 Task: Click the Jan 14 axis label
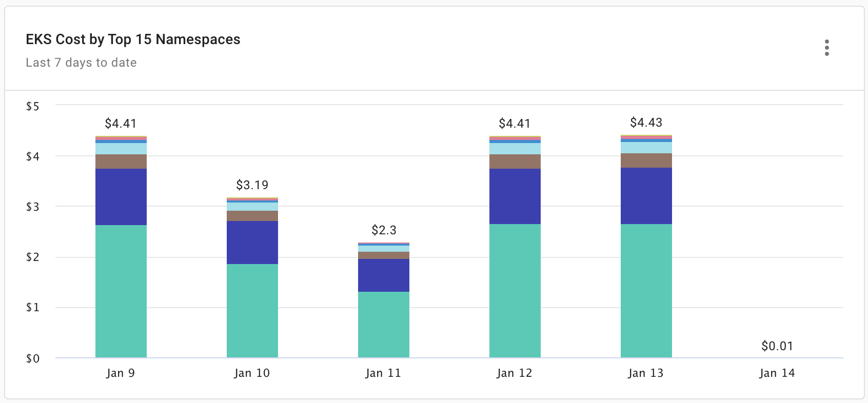(777, 373)
